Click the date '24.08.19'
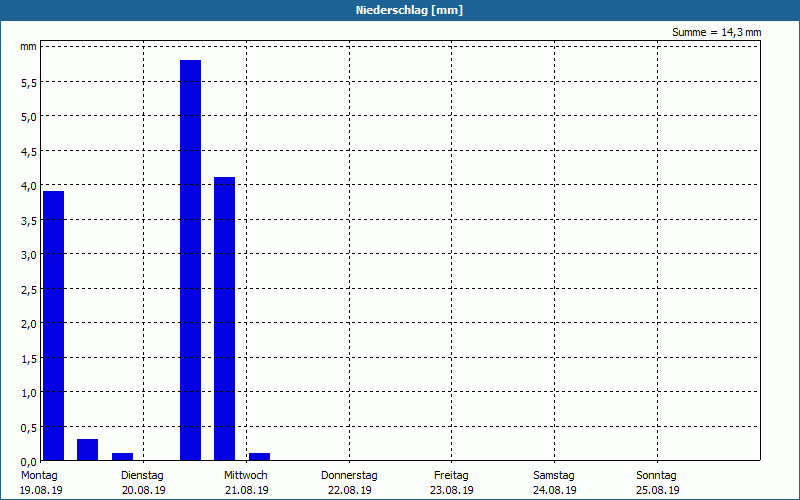The width and height of the screenshot is (800, 500). coord(555,490)
